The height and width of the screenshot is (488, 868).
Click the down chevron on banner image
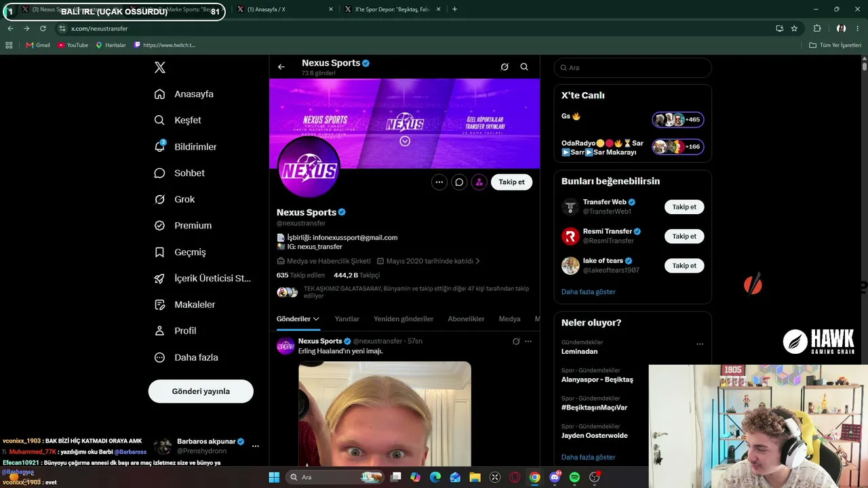[x=405, y=141]
